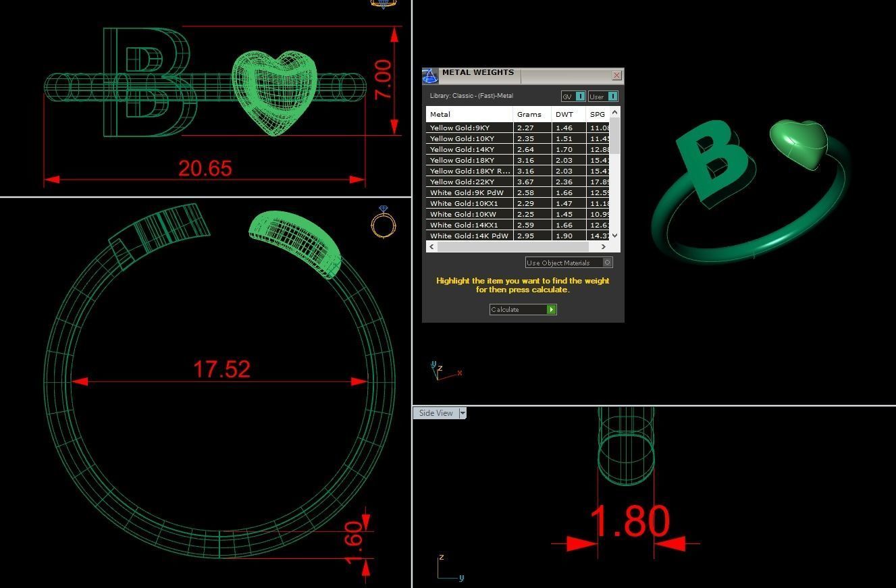Select the White Gold:10KW row
This screenshot has height=588, width=896.
click(518, 214)
